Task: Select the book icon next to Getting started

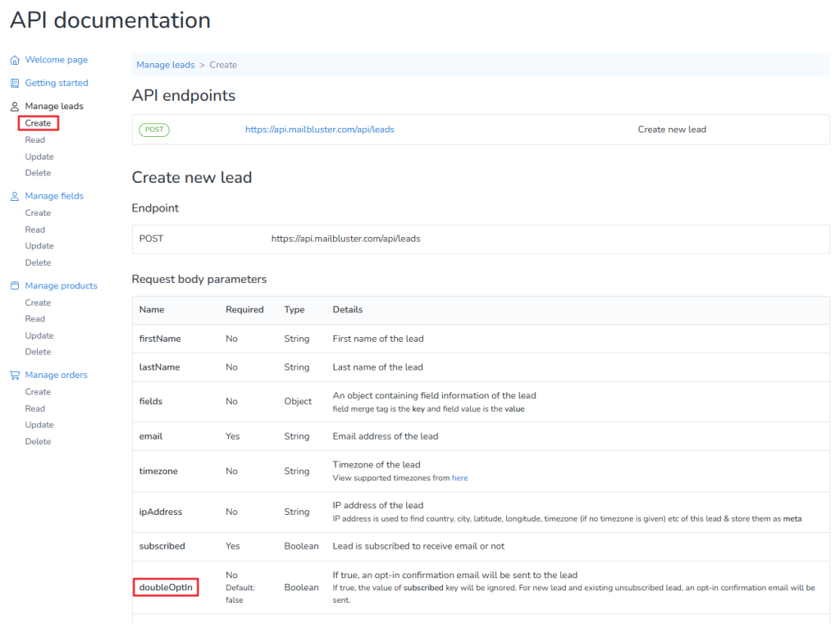Action: tap(14, 83)
